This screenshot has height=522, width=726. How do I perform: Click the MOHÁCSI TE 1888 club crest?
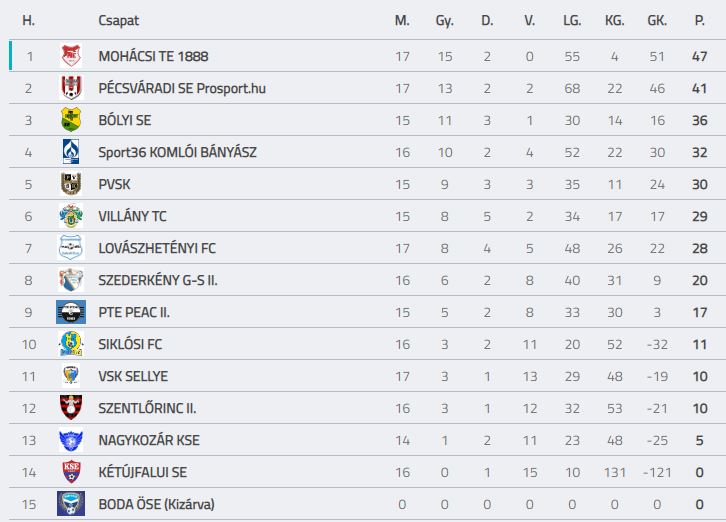click(71, 56)
